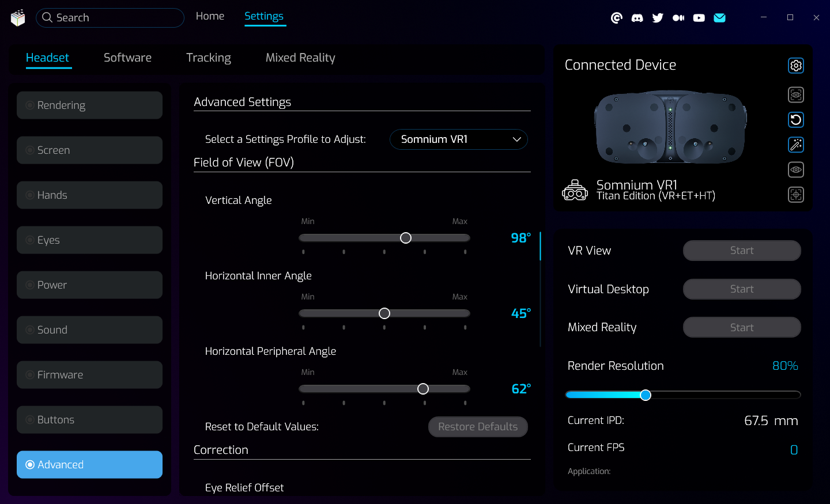This screenshot has height=504, width=830.
Task: Click the 67.5 mm IPD value
Action: (771, 420)
